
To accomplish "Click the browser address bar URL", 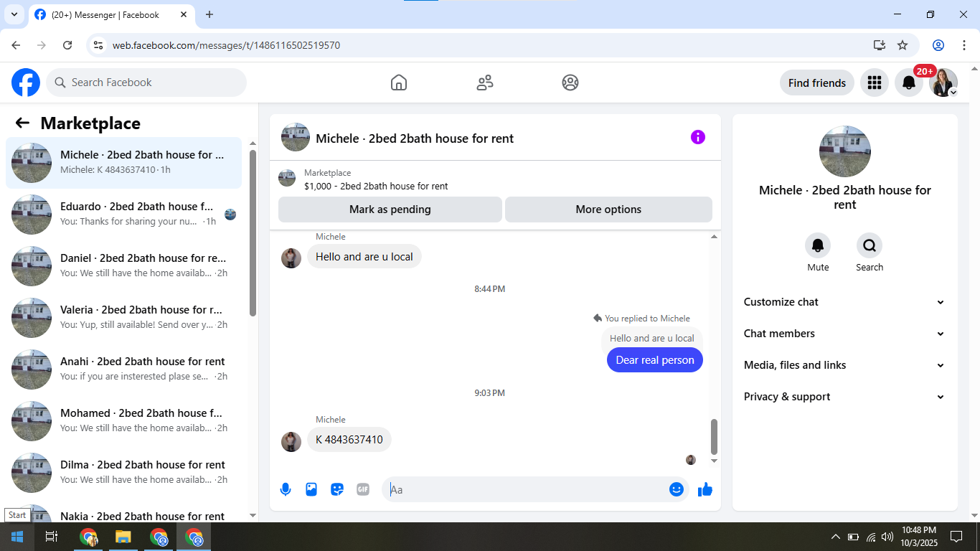I will tap(226, 45).
